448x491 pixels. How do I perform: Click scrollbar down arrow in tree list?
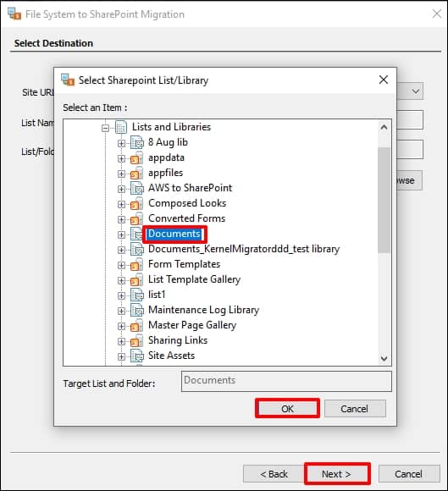[x=384, y=358]
